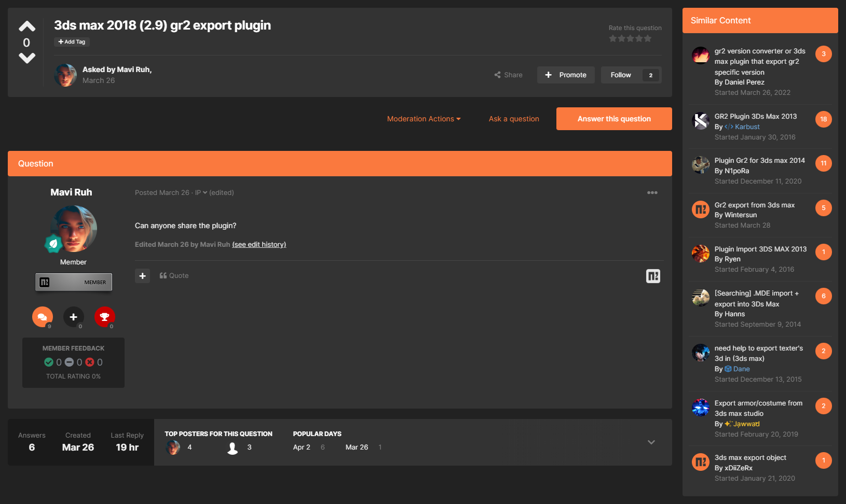Open Mavi Ruh's large profile picture
Screen dimensions: 846x504
point(74,229)
